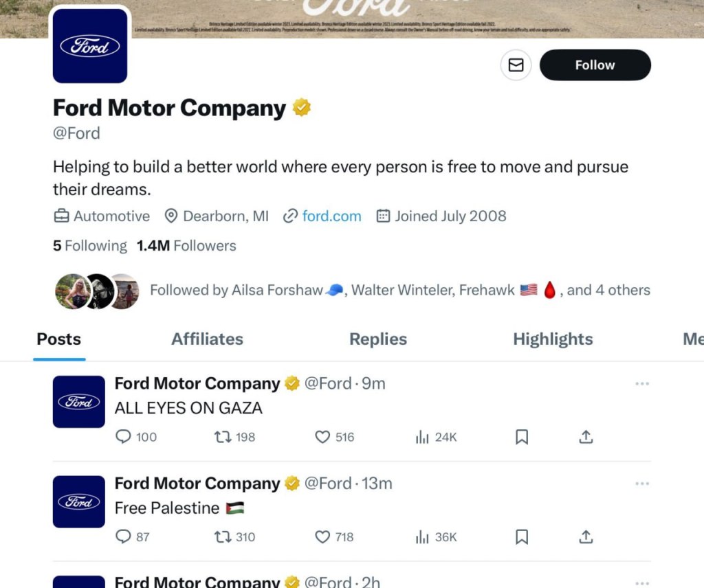Open the ford.com website link
The image size is (704, 588).
[331, 216]
